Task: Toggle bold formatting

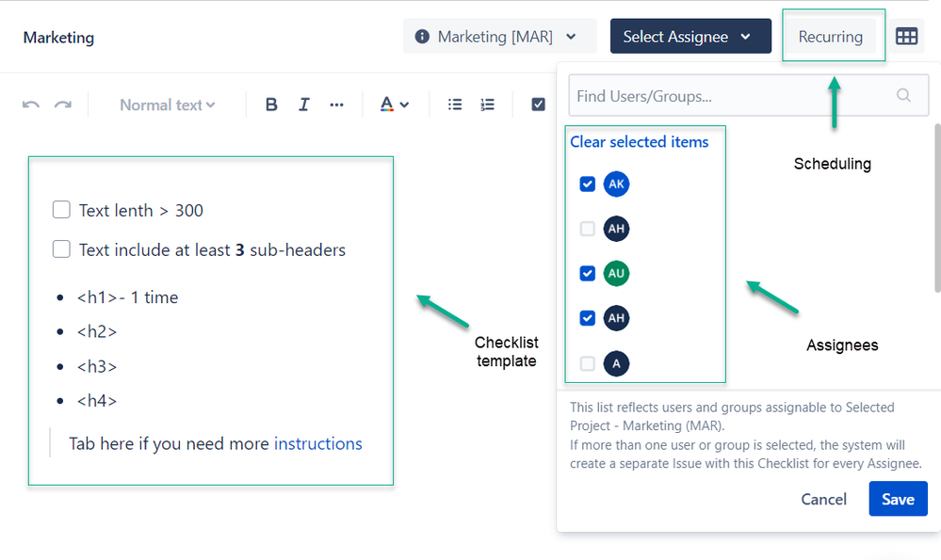Action: (271, 104)
